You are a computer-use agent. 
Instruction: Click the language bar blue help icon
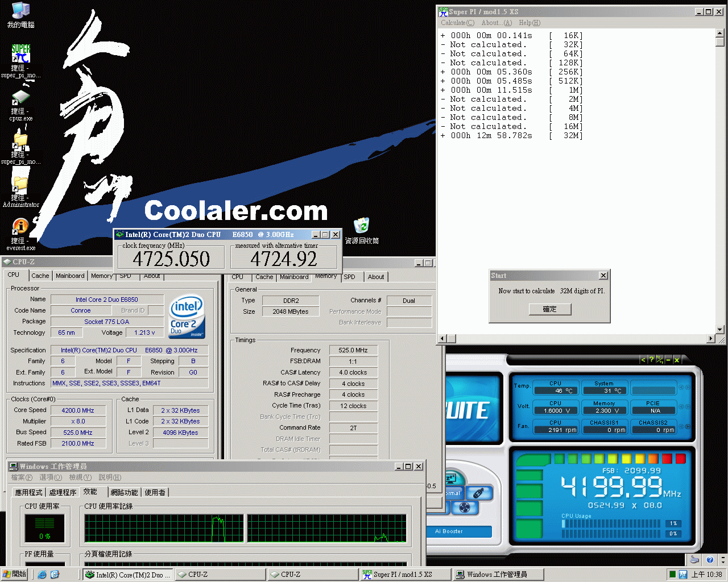tap(710, 560)
